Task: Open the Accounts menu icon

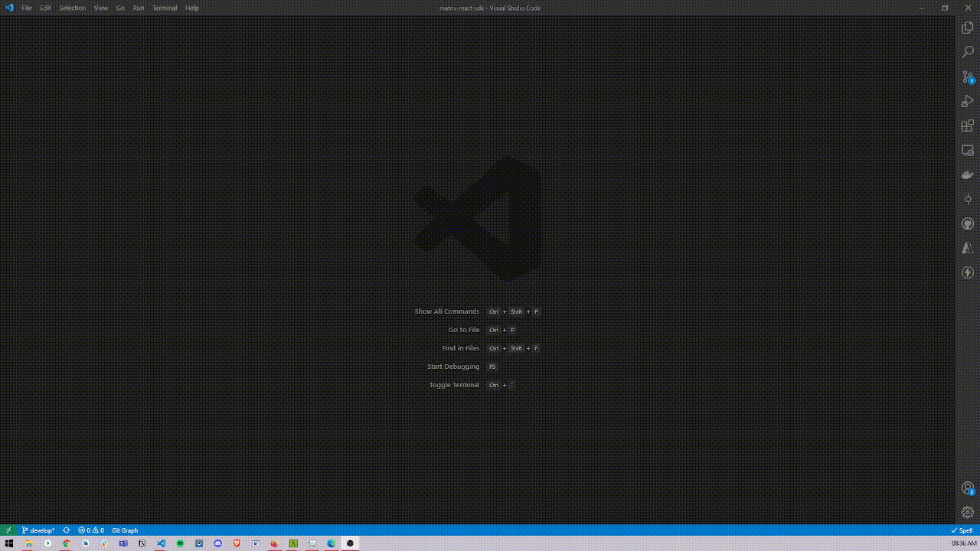Action: pyautogui.click(x=968, y=488)
